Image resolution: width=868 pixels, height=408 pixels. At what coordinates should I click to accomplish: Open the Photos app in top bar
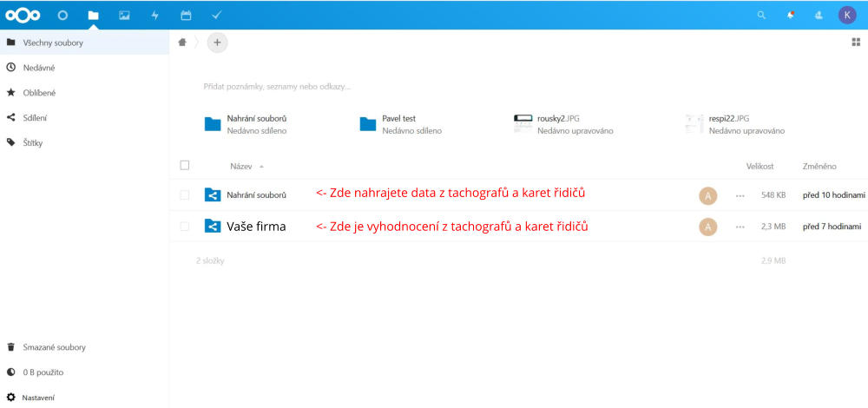124,15
